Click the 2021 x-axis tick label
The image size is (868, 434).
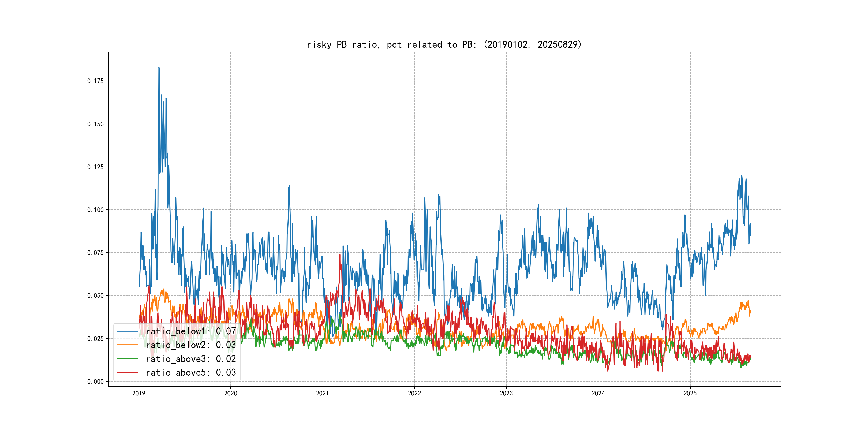point(323,393)
